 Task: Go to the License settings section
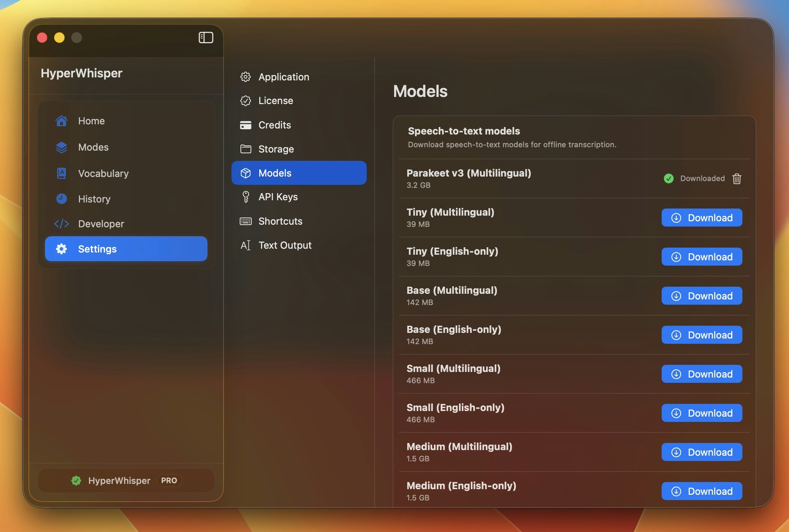275,101
